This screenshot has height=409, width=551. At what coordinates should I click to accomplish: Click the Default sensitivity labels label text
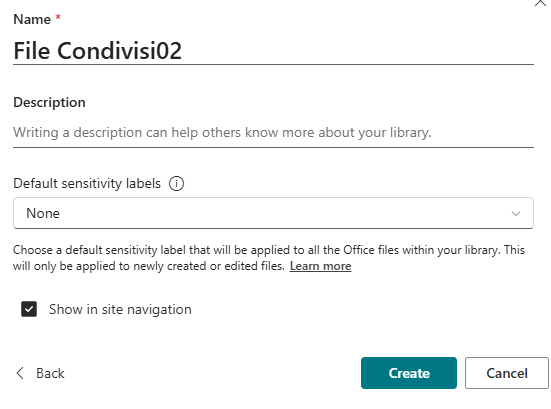(x=87, y=183)
